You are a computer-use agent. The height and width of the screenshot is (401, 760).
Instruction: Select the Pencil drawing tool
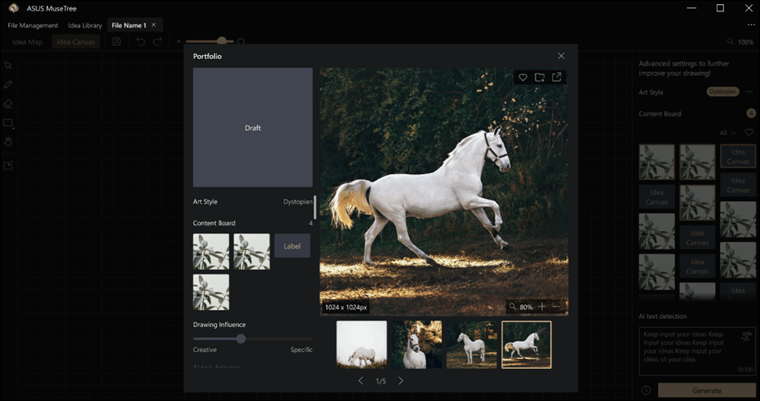(8, 84)
